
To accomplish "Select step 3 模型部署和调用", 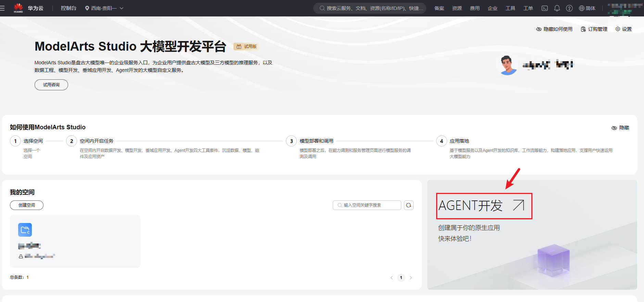I will tap(310, 141).
